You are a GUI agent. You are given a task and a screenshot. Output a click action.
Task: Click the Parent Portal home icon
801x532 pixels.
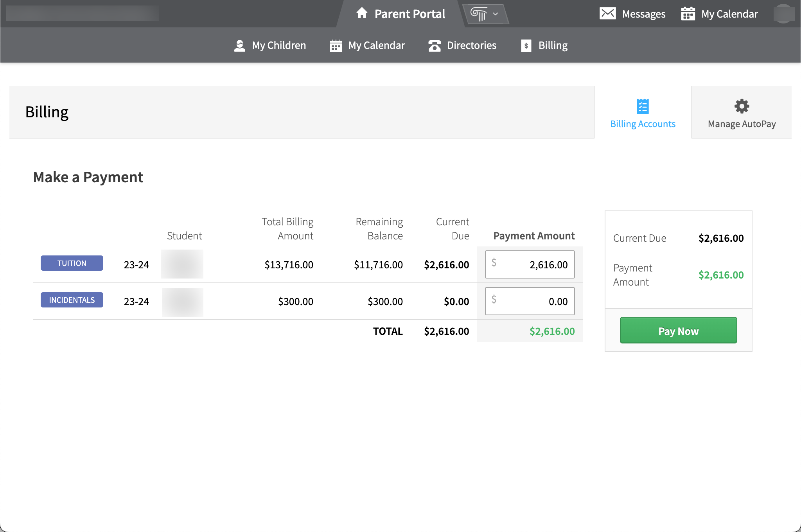click(361, 13)
